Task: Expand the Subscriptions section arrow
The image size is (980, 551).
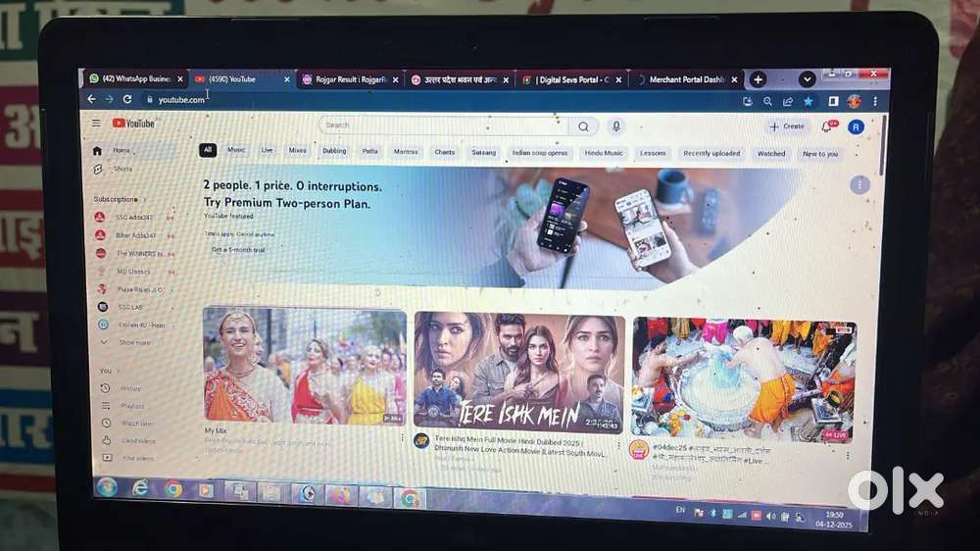Action: tap(145, 199)
